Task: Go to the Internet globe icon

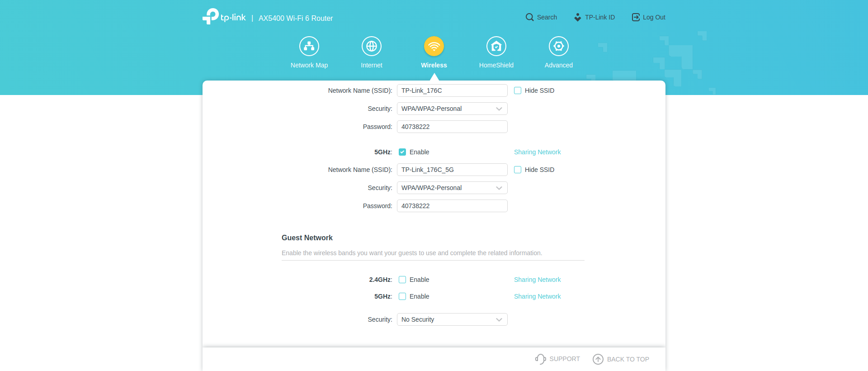Action: click(372, 46)
